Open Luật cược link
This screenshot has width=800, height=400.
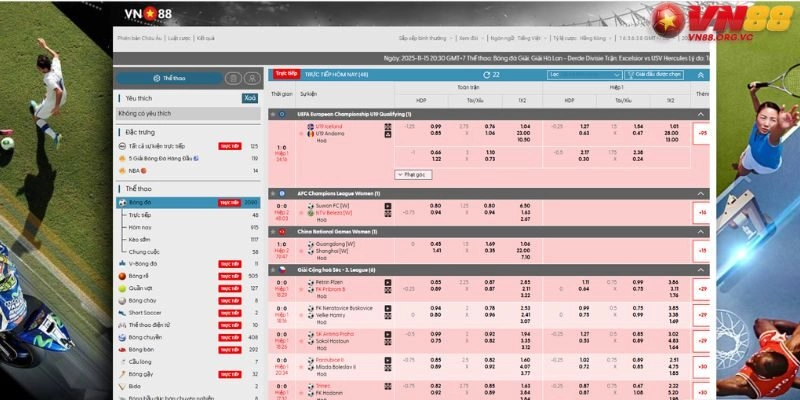pos(180,38)
